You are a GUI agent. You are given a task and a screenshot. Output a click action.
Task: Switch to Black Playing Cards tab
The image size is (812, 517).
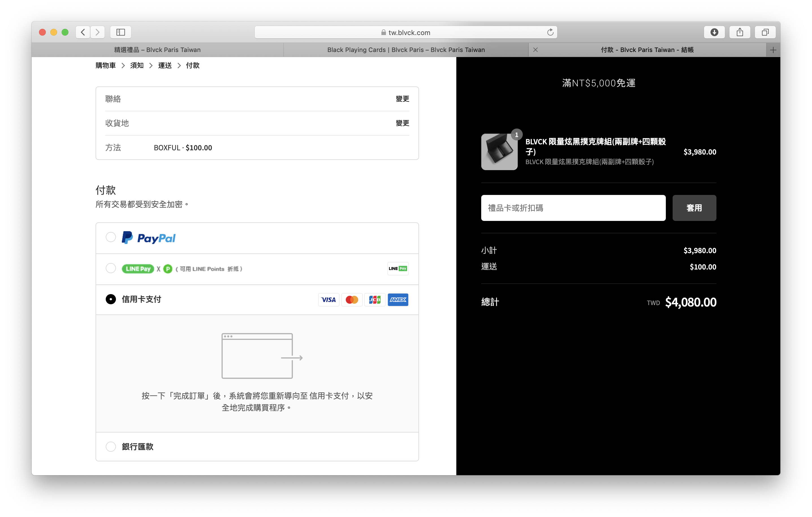(406, 50)
